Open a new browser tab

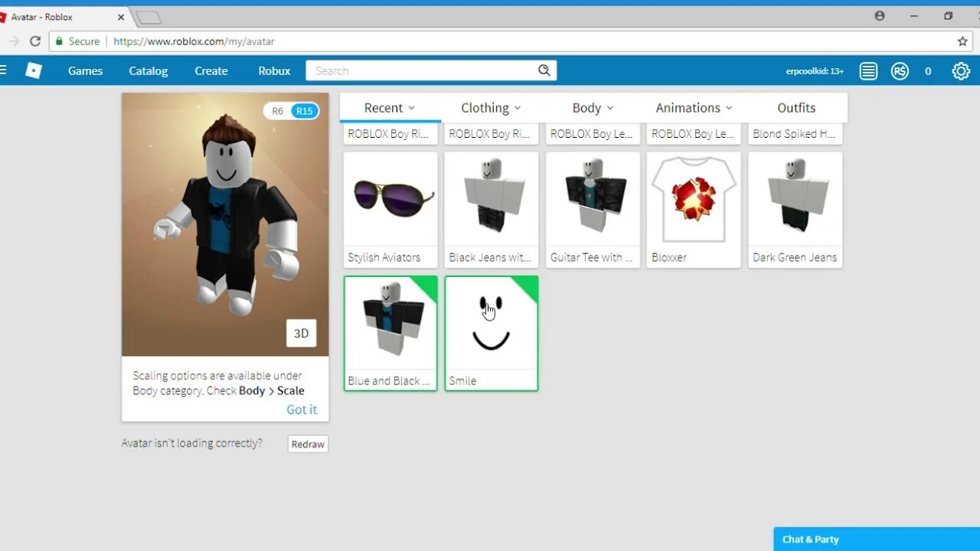click(x=149, y=18)
